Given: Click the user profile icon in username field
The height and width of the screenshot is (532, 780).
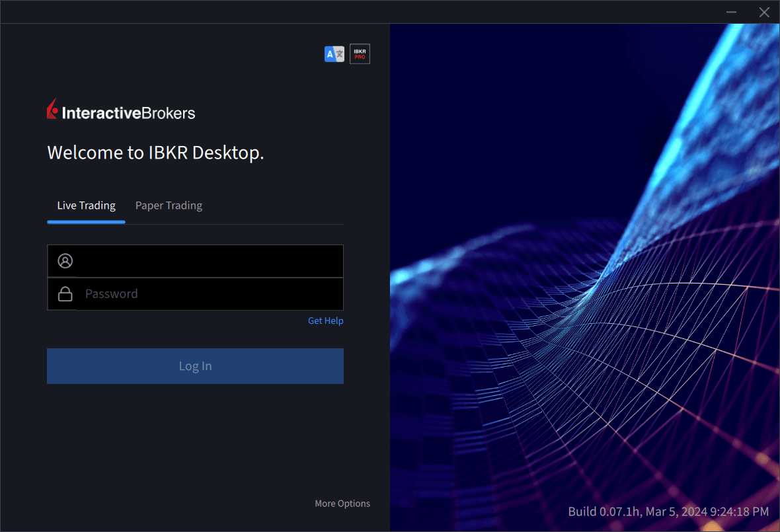Looking at the screenshot, I should tap(65, 261).
